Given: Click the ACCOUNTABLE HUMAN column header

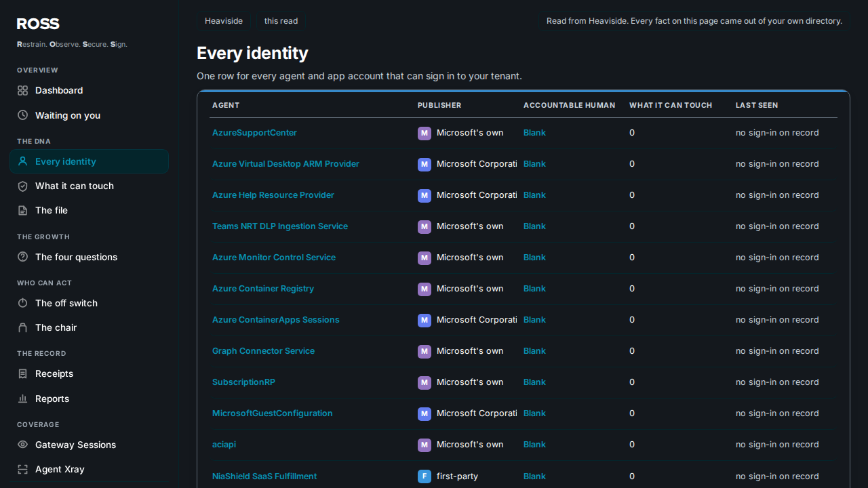Looking at the screenshot, I should point(570,105).
